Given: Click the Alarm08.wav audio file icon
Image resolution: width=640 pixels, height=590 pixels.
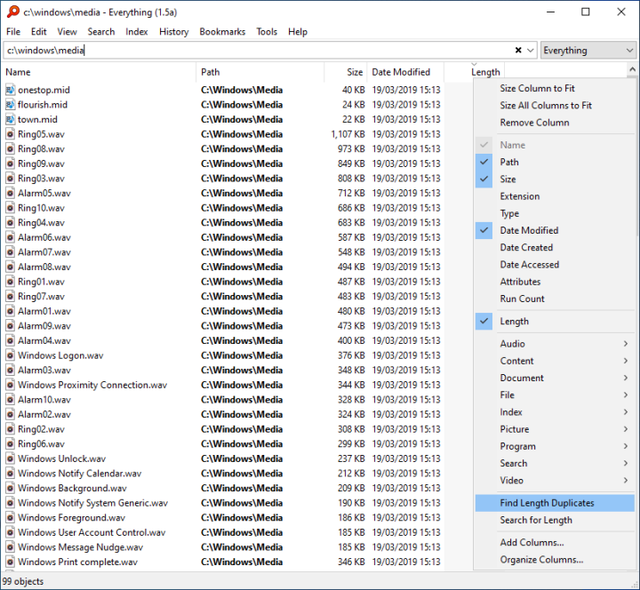Looking at the screenshot, I should (x=10, y=267).
